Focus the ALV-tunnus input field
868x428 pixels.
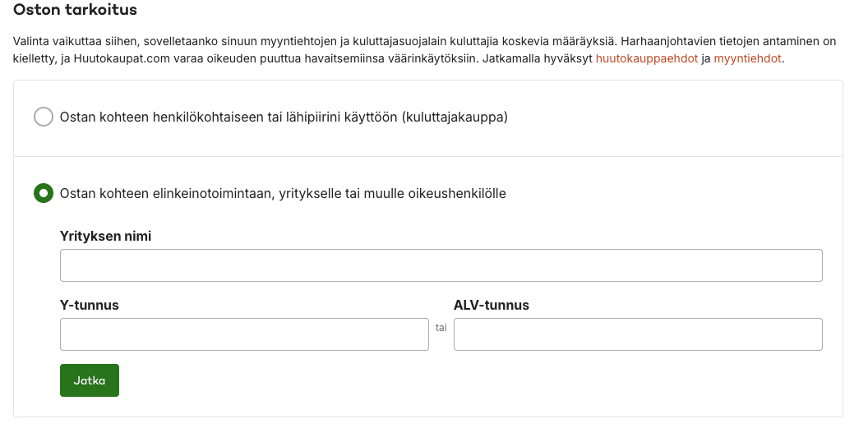pos(639,334)
